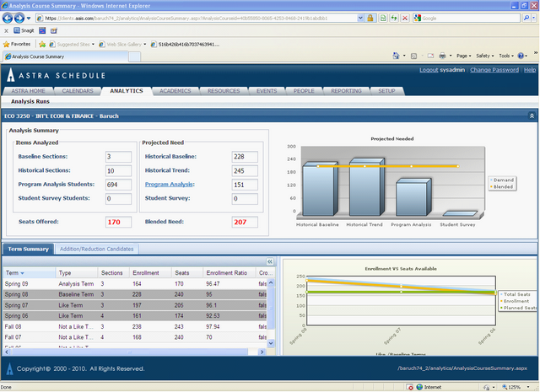The height and width of the screenshot is (392, 540).
Task: Click the grid horizontal scrollbar right arrow
Action: pyautogui.click(x=262, y=352)
